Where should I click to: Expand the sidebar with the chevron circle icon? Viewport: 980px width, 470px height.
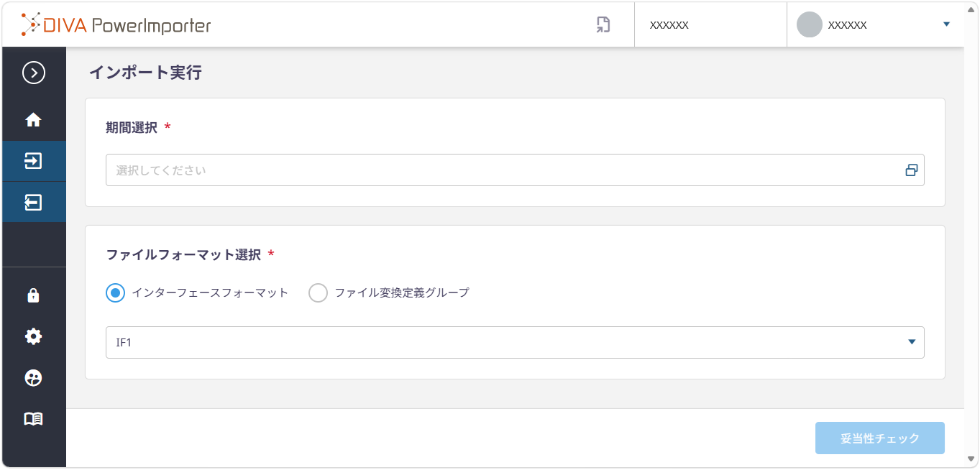pyautogui.click(x=34, y=73)
